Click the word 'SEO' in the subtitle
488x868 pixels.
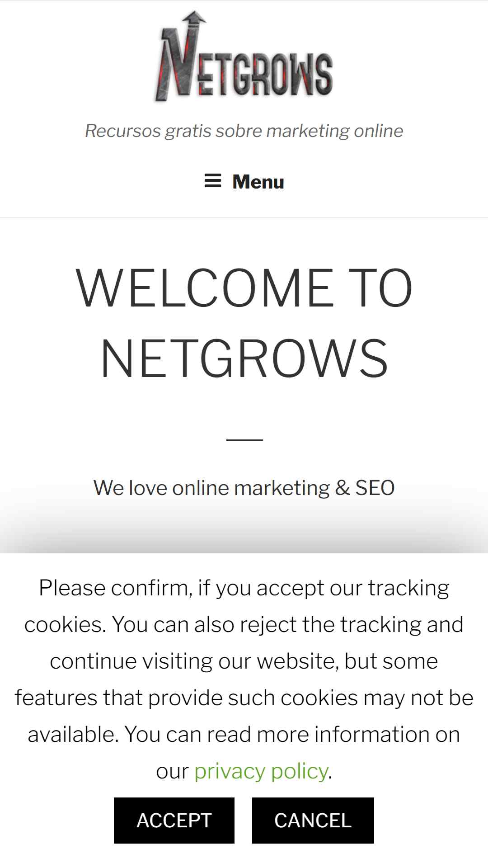click(375, 488)
